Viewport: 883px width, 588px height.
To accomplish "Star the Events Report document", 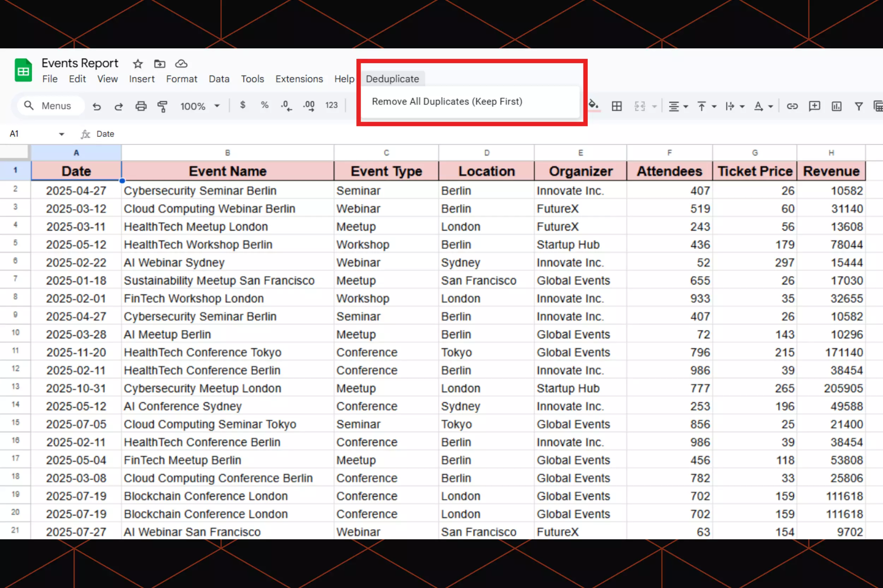I will point(138,64).
